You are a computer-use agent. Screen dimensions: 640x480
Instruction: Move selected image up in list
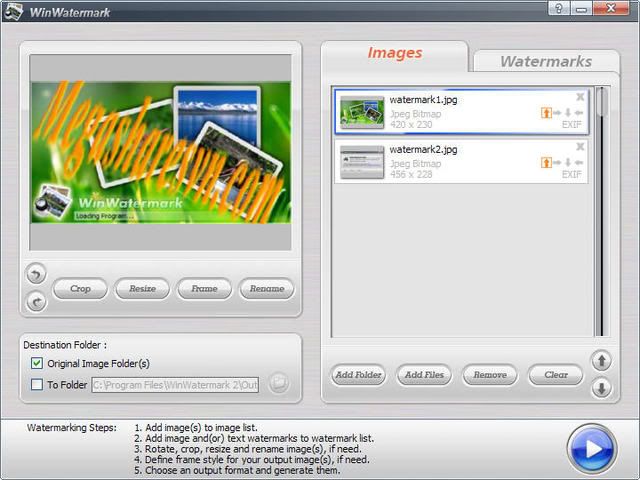click(601, 361)
